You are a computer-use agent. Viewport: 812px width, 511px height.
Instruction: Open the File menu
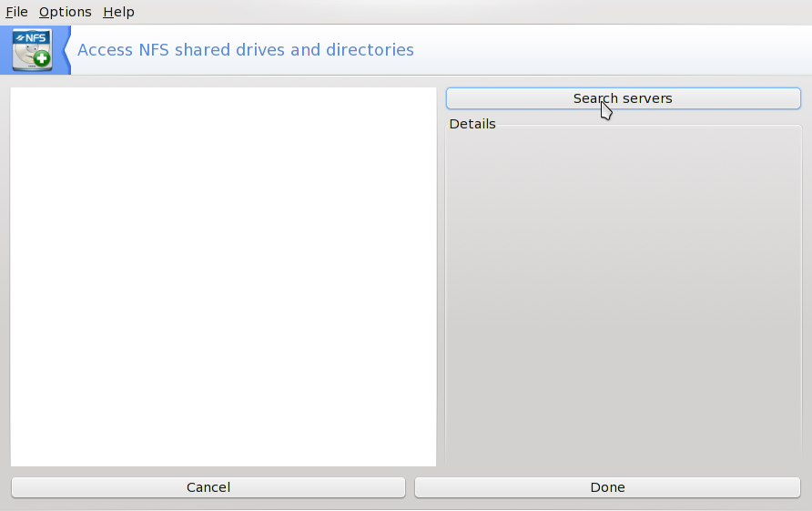click(x=16, y=12)
